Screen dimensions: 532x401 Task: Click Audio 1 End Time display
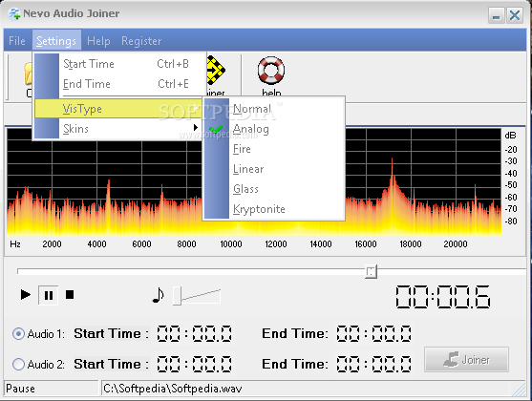pyautogui.click(x=373, y=333)
